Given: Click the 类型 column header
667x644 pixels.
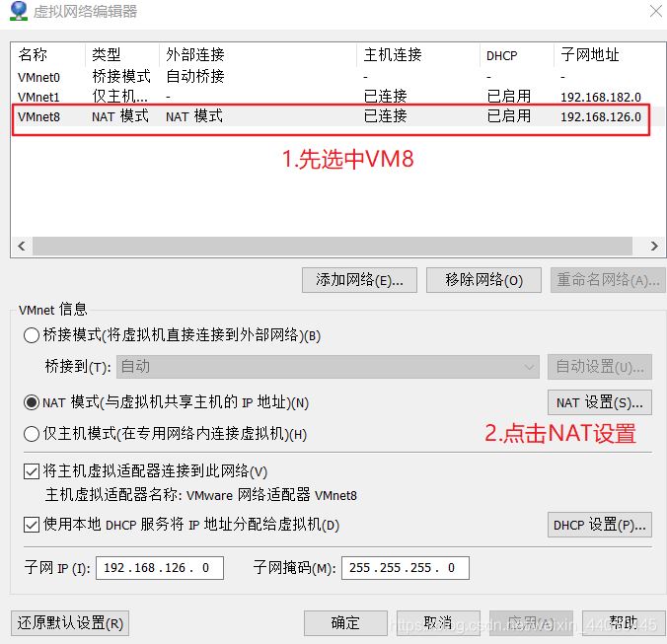Looking at the screenshot, I should tap(107, 55).
